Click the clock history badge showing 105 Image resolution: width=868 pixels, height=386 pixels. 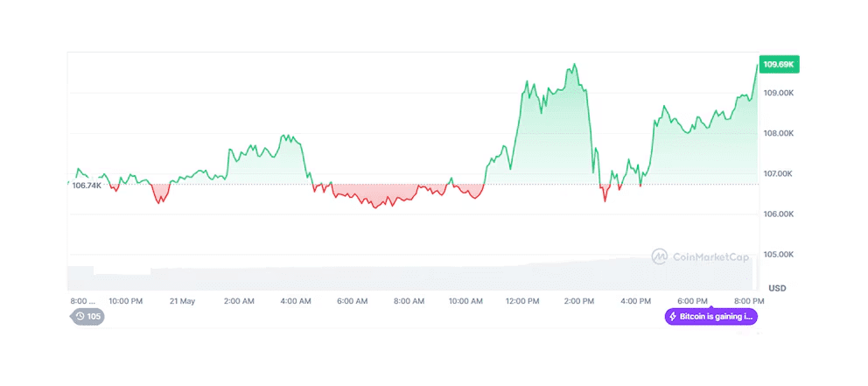[x=88, y=316]
